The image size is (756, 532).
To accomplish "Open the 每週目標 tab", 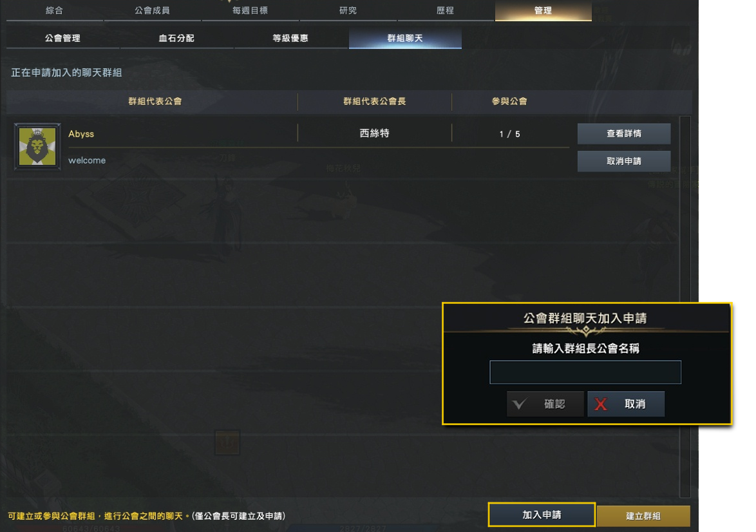I will [x=250, y=10].
